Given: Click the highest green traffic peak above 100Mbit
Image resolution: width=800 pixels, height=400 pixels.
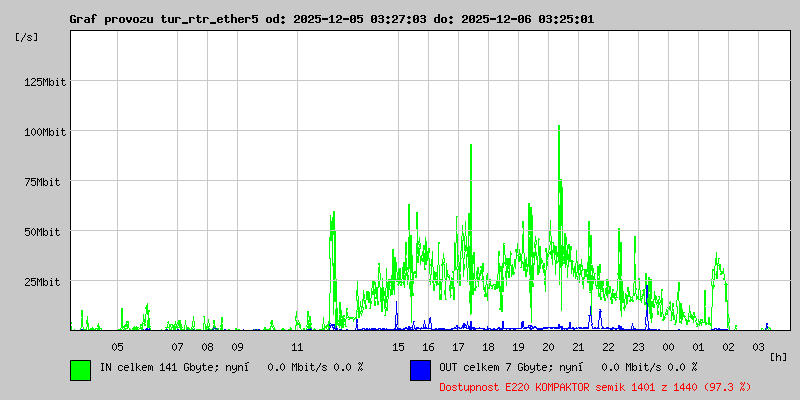Looking at the screenshot, I should click(558, 128).
